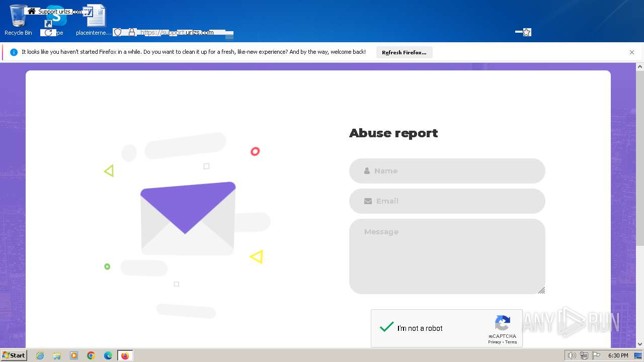Click the Refresh Firefox button

404,52
